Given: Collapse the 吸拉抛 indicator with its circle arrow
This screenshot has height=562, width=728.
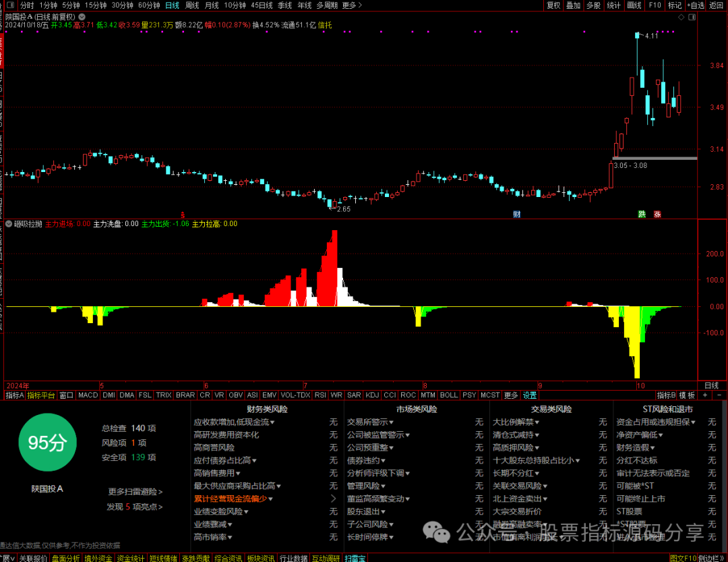Looking at the screenshot, I should tap(8, 224).
